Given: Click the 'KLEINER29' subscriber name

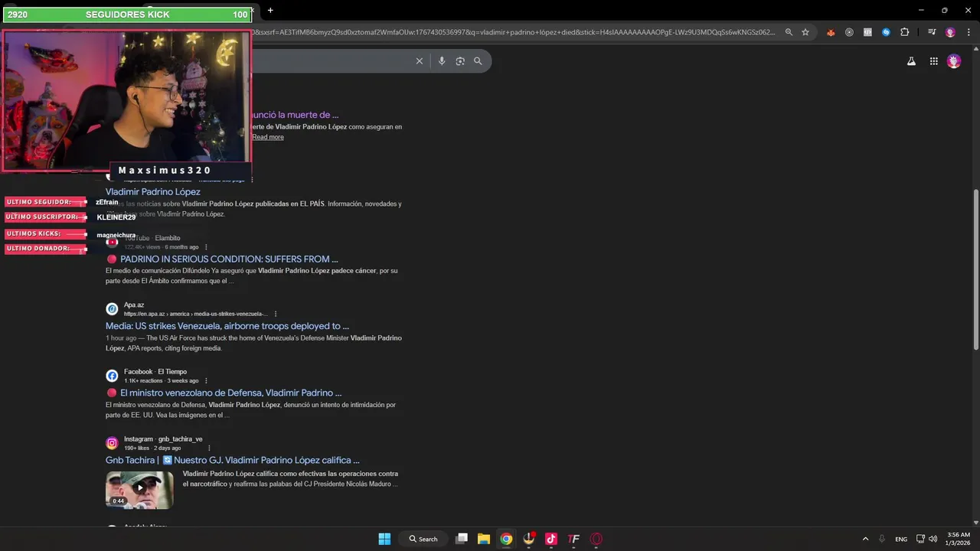Looking at the screenshot, I should (116, 217).
